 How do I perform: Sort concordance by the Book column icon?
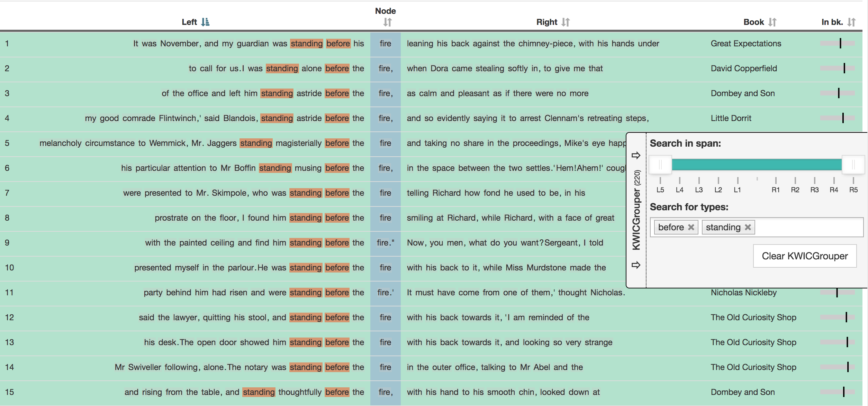tap(772, 22)
